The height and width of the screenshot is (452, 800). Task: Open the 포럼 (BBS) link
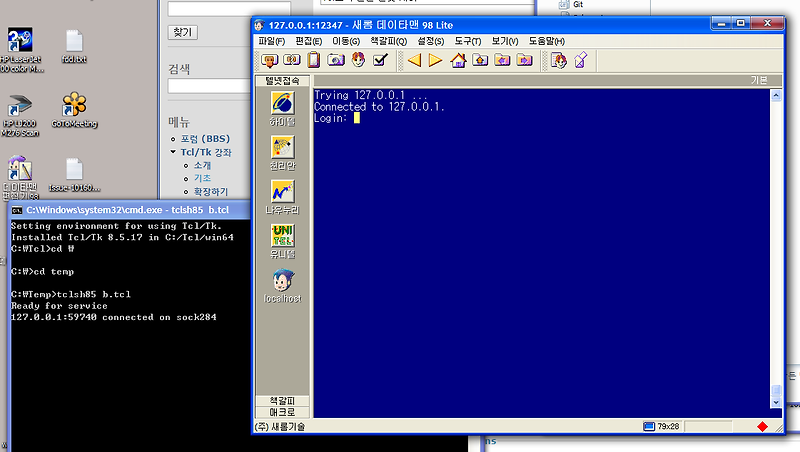pos(205,139)
